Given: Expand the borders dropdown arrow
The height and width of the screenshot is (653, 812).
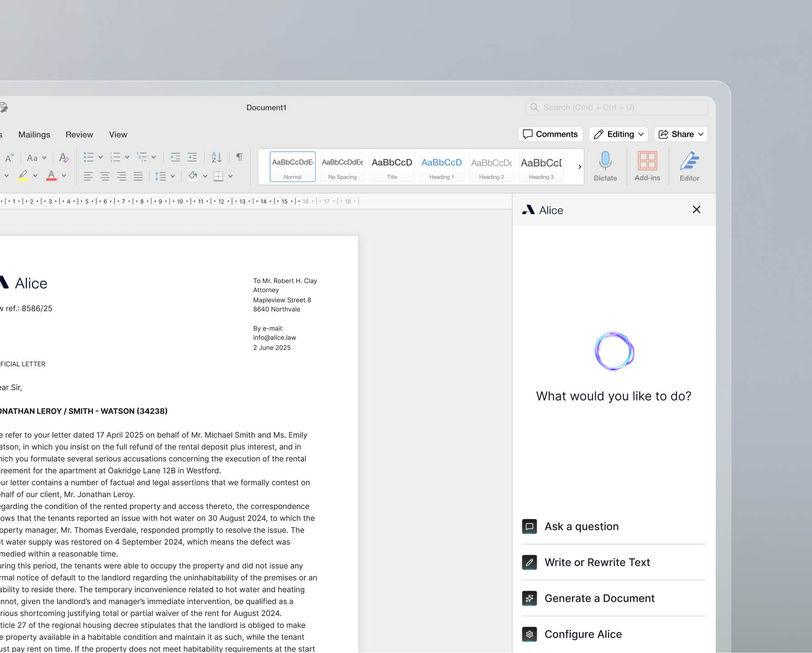Looking at the screenshot, I should tap(230, 176).
